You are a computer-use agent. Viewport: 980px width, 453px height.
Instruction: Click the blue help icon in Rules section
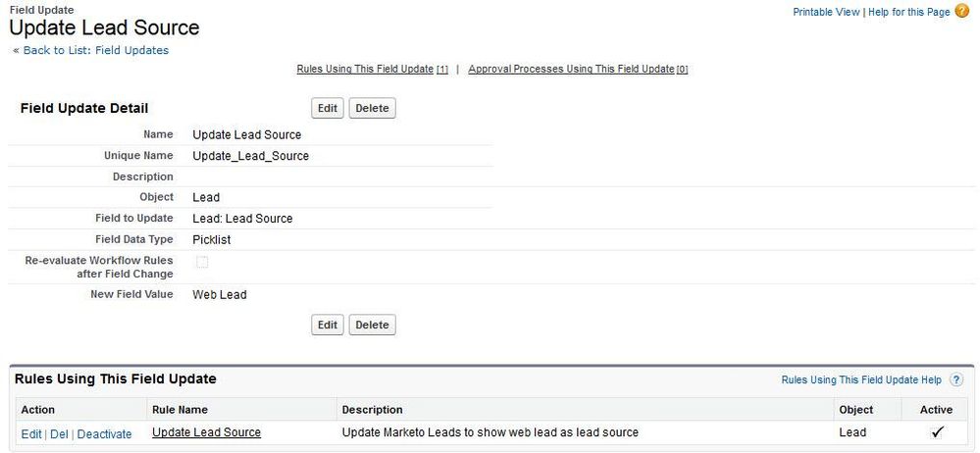pos(955,379)
